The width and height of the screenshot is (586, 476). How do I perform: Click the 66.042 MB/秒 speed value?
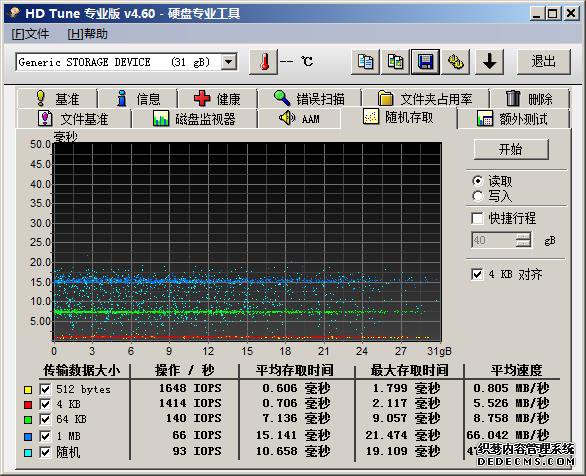pyautogui.click(x=508, y=435)
